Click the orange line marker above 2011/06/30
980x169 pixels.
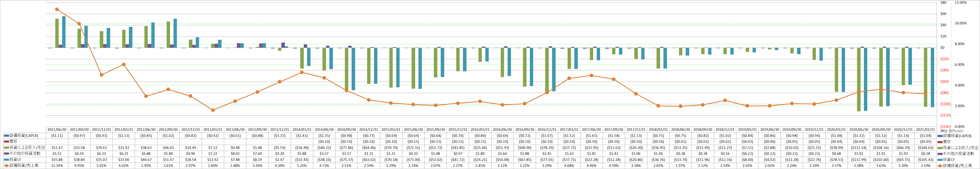(x=57, y=9)
